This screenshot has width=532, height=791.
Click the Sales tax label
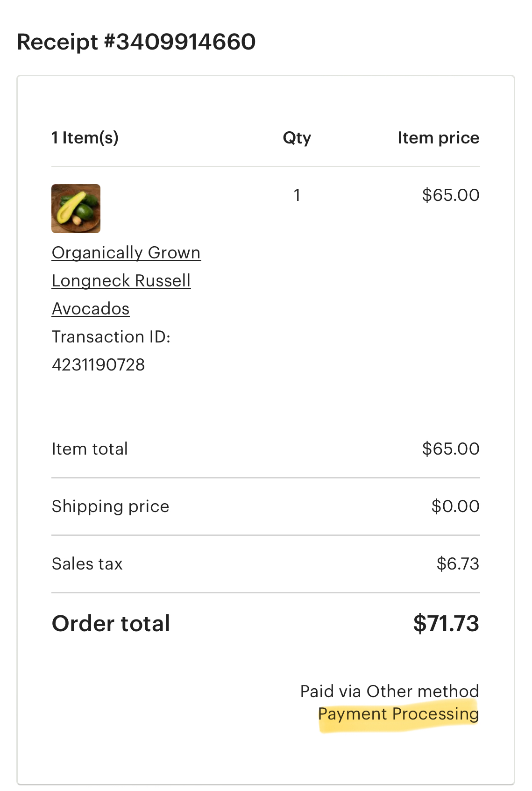click(x=87, y=564)
